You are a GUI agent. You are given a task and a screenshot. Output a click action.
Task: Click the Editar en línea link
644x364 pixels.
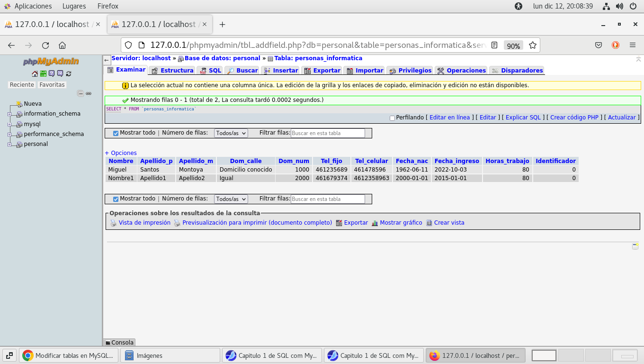(449, 118)
